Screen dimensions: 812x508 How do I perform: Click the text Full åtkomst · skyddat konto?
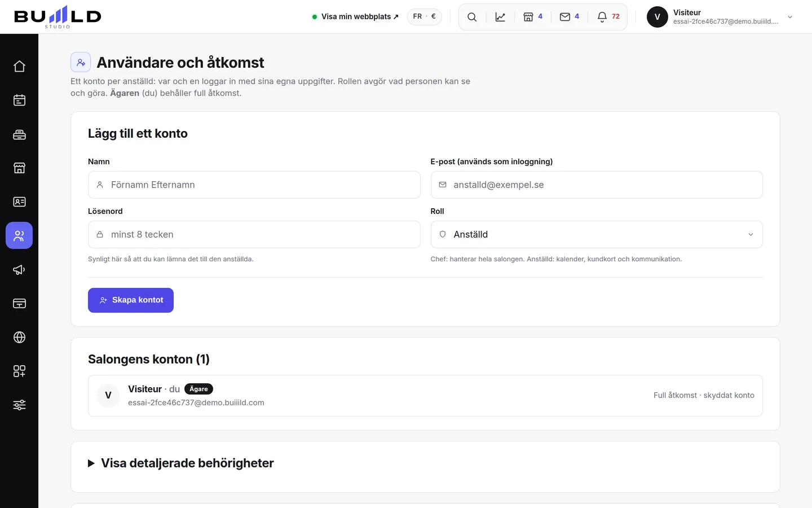tap(704, 396)
